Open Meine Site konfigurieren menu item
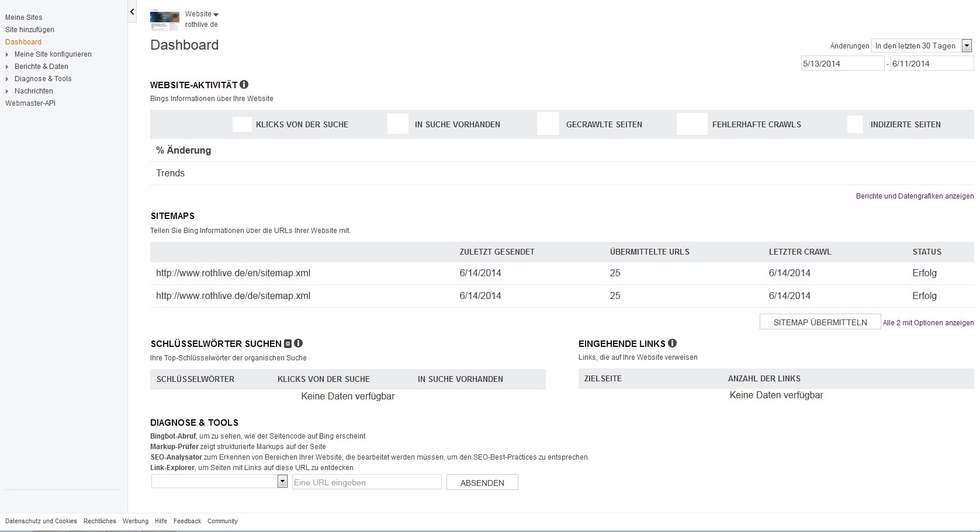 click(x=53, y=54)
